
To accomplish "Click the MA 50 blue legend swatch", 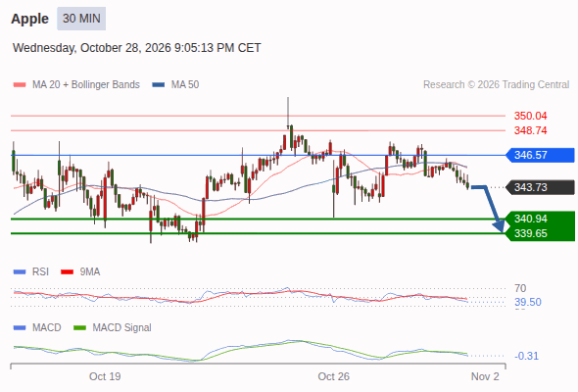I will (x=158, y=85).
